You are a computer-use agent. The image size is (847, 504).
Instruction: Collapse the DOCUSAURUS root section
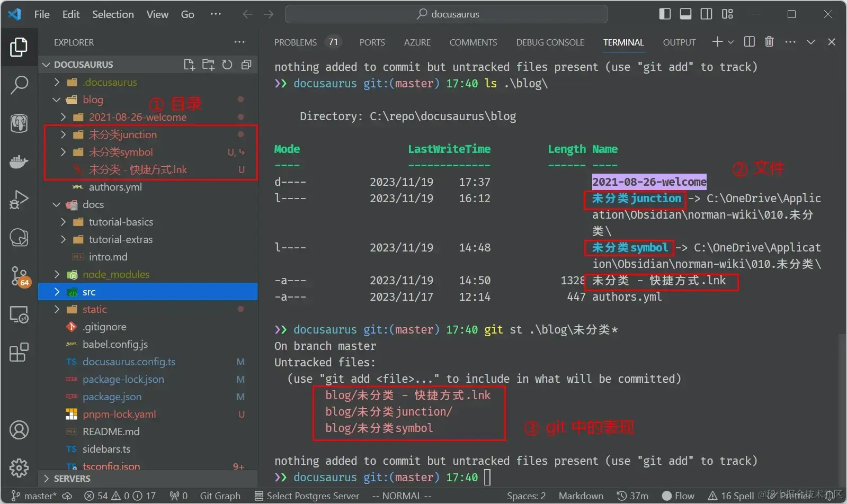[x=46, y=65]
